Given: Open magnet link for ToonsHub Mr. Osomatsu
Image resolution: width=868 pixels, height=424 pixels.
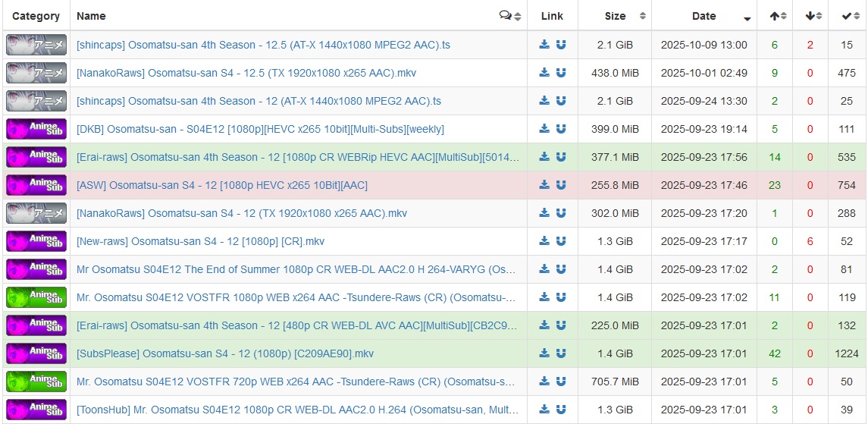Looking at the screenshot, I should 561,410.
